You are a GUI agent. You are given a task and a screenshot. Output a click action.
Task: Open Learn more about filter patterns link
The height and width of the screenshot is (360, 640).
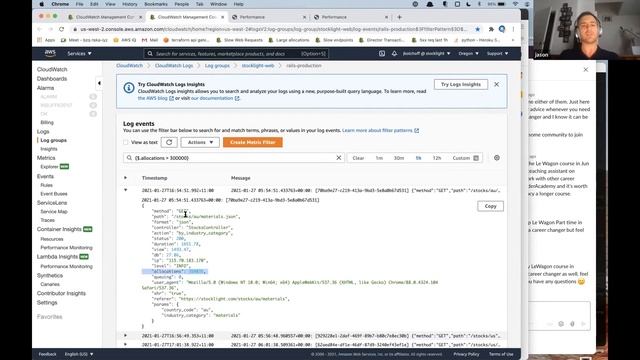click(x=380, y=131)
